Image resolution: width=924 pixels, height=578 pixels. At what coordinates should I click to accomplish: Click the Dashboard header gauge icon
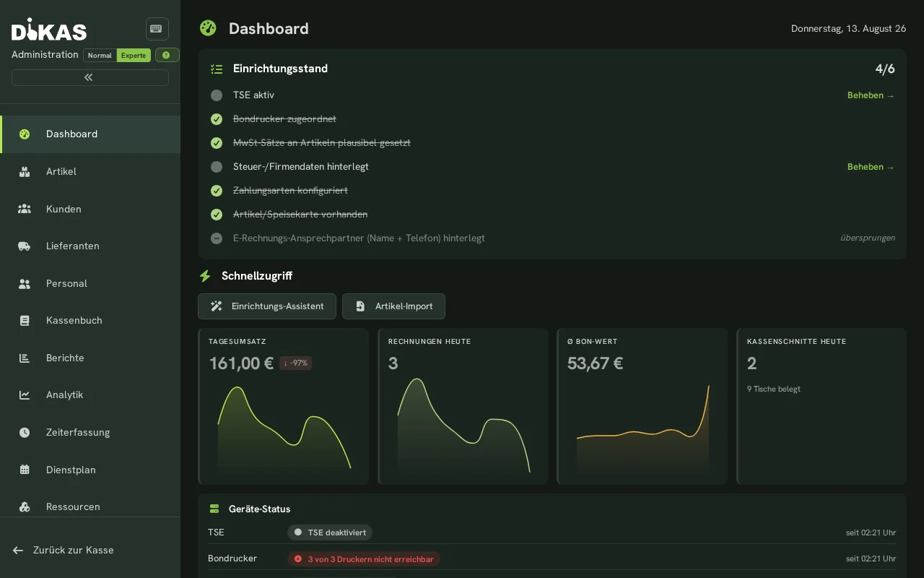pyautogui.click(x=208, y=28)
